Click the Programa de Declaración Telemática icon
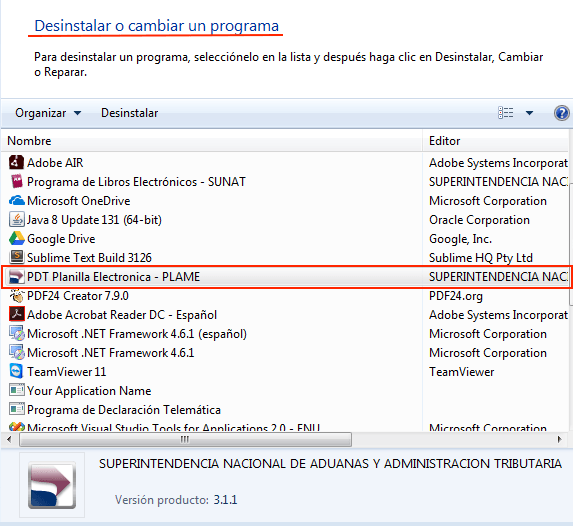This screenshot has height=526, width=573. 16,409
